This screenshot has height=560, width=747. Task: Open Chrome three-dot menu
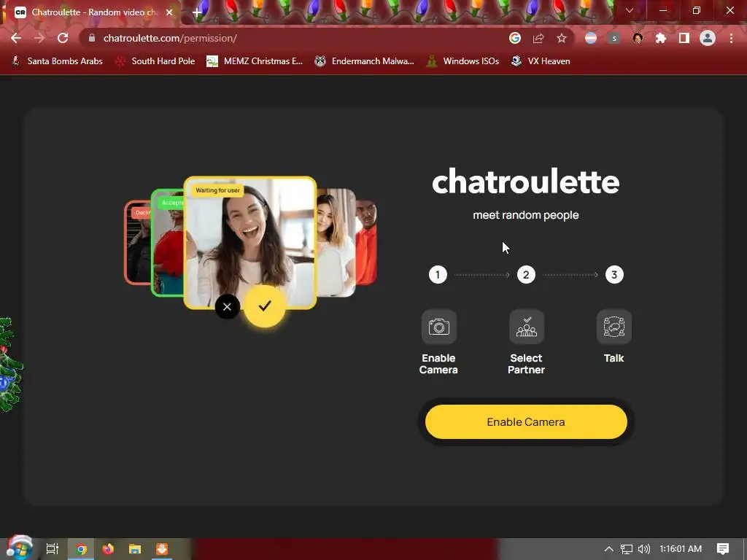(731, 38)
